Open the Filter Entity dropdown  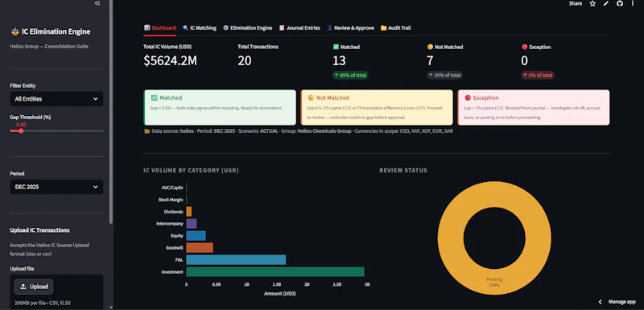56,99
